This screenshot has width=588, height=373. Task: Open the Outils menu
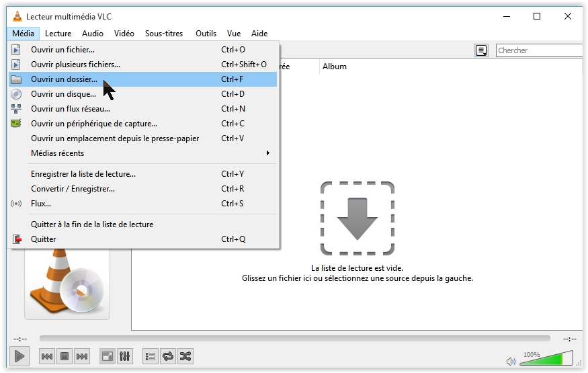[x=206, y=34]
